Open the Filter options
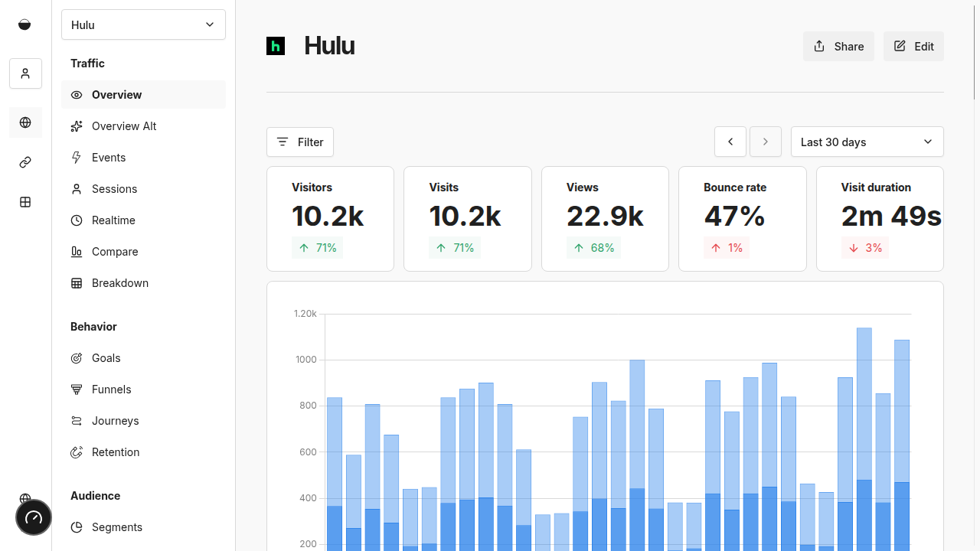980x551 pixels. tap(300, 142)
